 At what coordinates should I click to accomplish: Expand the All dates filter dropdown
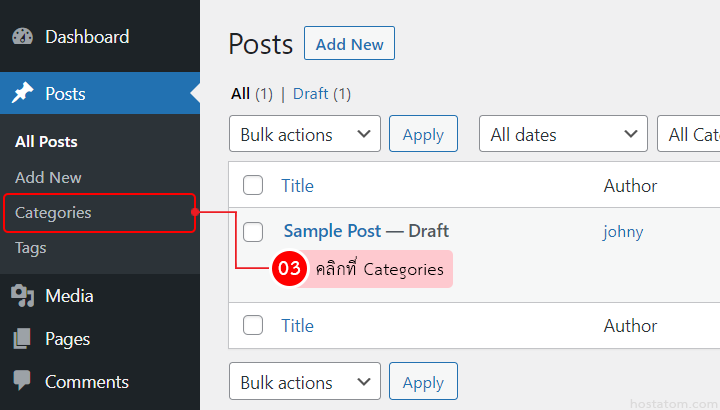tap(563, 135)
